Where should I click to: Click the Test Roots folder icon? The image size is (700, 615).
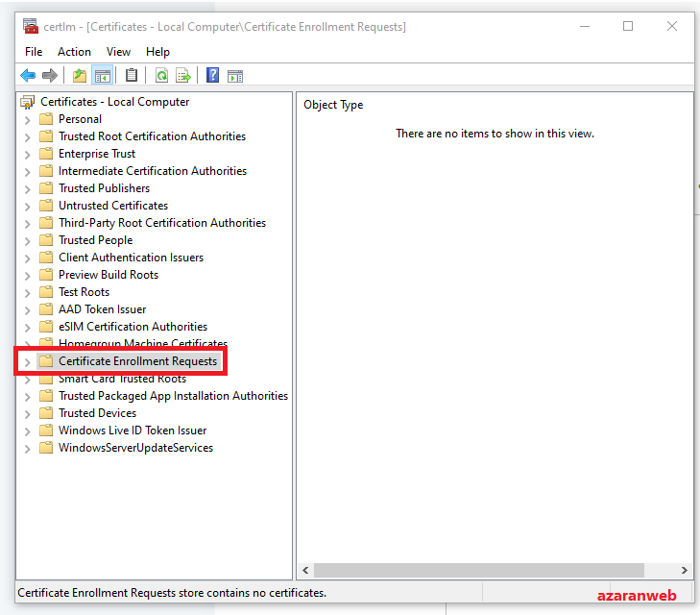click(x=46, y=292)
